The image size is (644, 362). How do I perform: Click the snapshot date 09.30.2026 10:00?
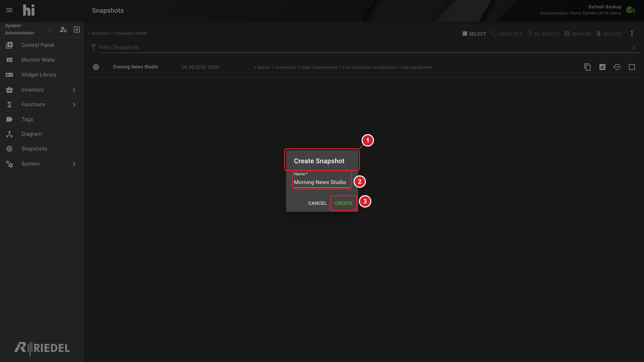click(x=201, y=67)
